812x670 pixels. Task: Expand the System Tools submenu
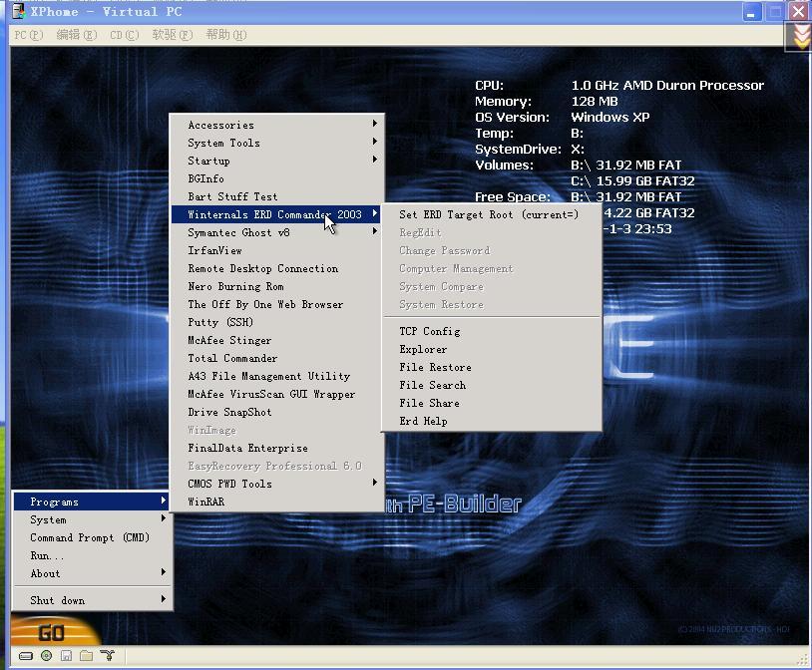[x=277, y=143]
